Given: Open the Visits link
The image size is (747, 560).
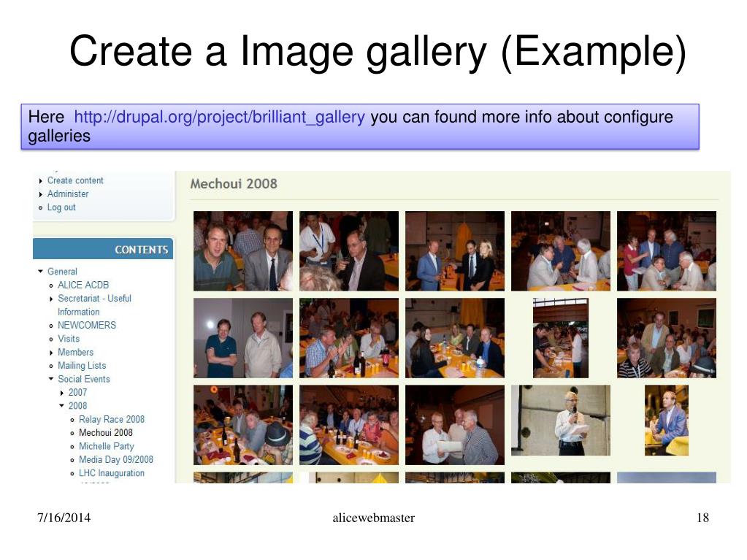Looking at the screenshot, I should [69, 339].
